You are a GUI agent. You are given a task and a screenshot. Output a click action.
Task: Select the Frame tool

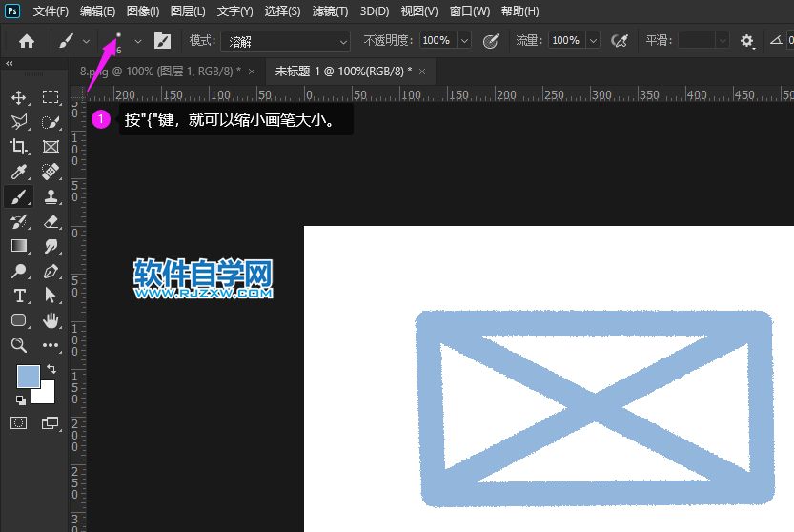(x=51, y=147)
